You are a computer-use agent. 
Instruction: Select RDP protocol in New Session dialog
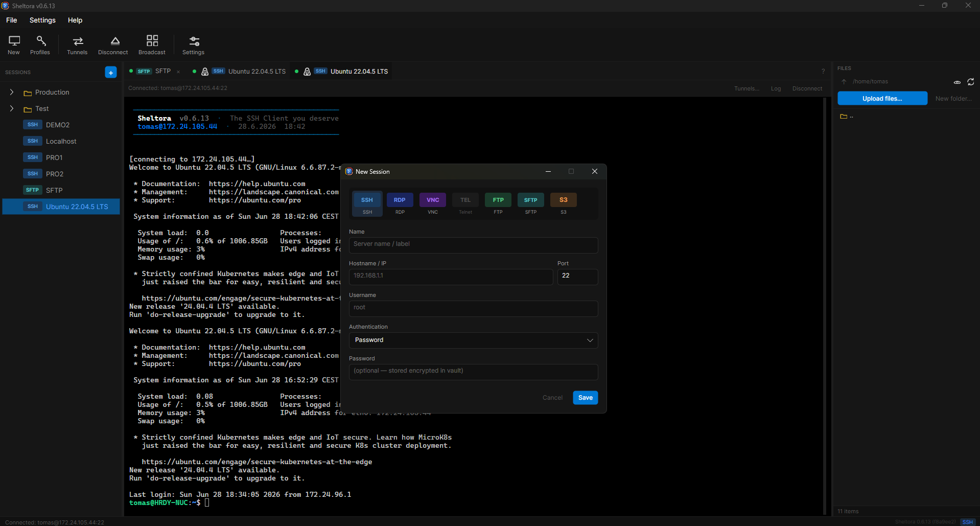pos(400,203)
